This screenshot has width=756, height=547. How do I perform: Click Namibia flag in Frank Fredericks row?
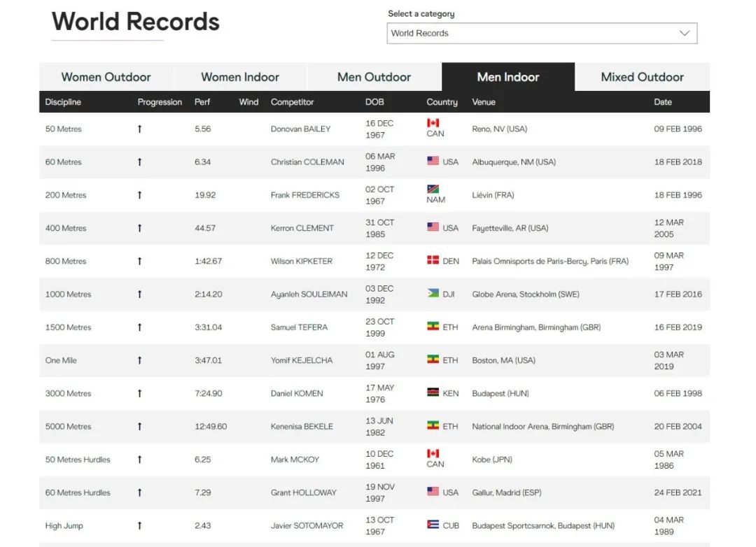click(x=433, y=190)
